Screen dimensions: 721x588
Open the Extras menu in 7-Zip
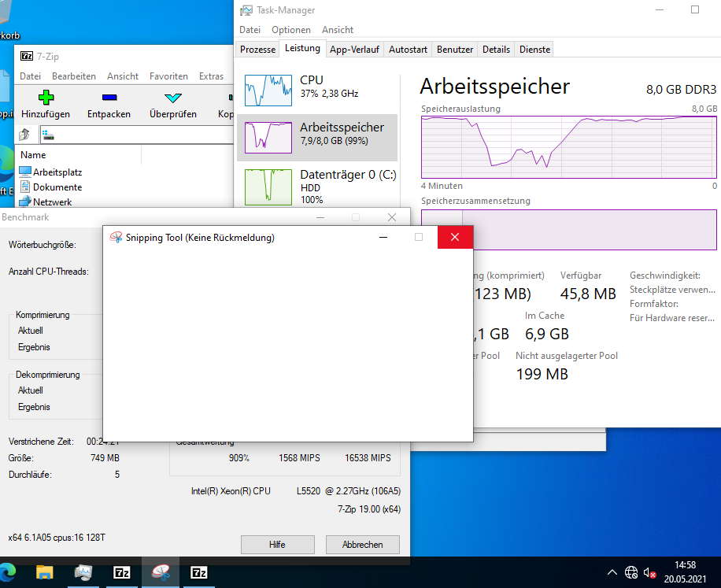[211, 76]
